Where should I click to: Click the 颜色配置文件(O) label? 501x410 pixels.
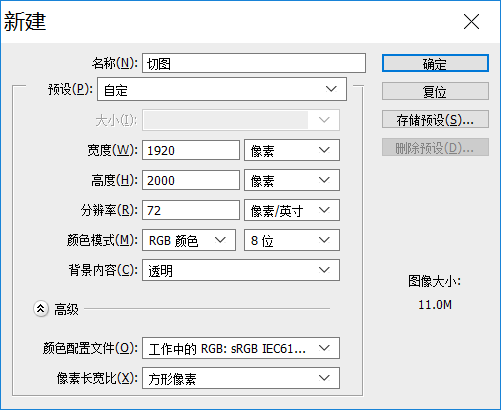click(x=90, y=348)
